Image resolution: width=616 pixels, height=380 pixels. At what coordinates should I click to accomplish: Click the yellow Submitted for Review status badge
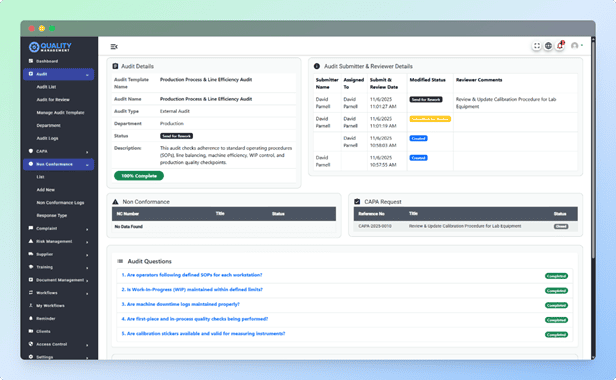(x=430, y=119)
